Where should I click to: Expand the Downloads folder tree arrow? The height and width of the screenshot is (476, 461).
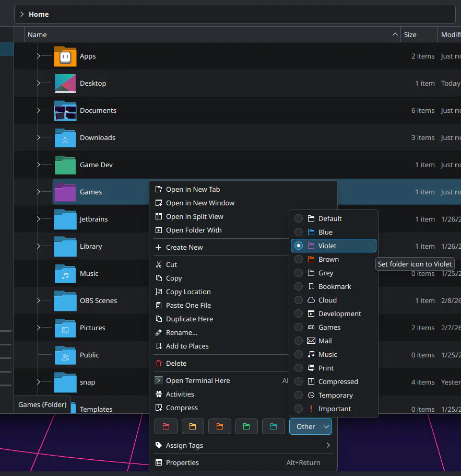click(x=38, y=138)
